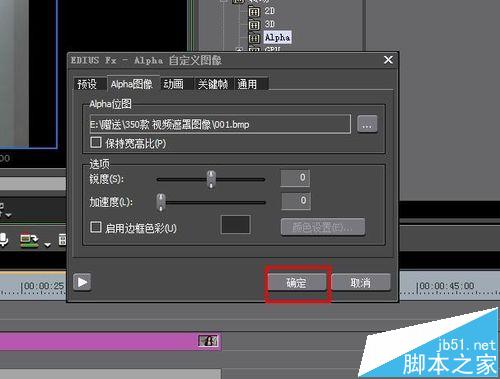The image size is (500, 379).
Task: Select the 3D folder in effects tree
Action: point(270,24)
